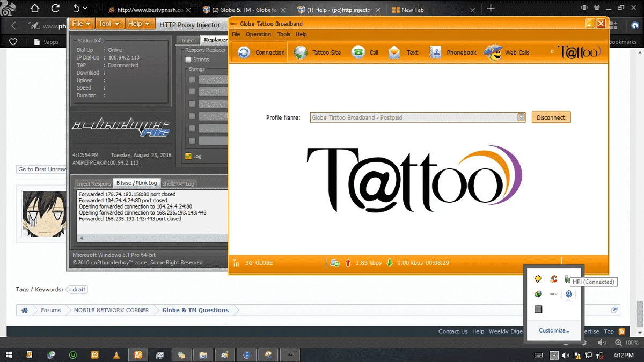The height and width of the screenshot is (362, 644).
Task: Open Tattoo Site globe icon
Action: 301,53
